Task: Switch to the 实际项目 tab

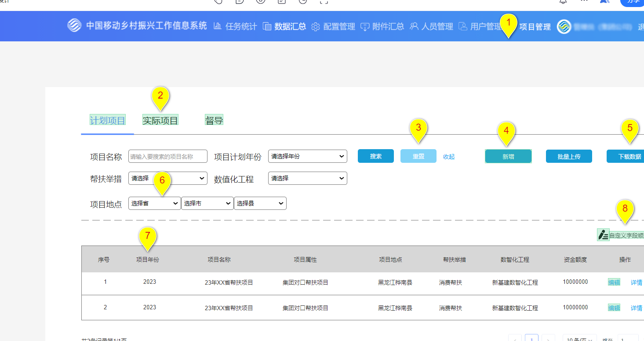Action: [160, 120]
